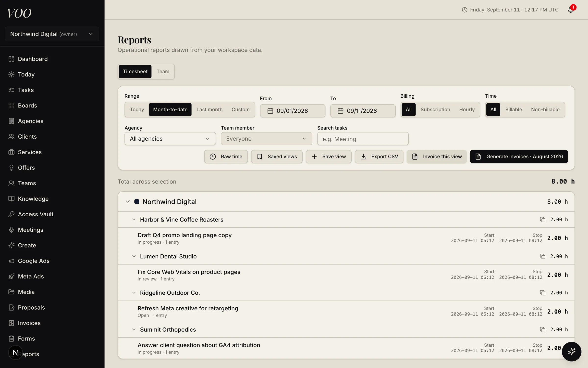Go to Invoices in the sidebar
Image resolution: width=588 pixels, height=368 pixels.
[29, 323]
